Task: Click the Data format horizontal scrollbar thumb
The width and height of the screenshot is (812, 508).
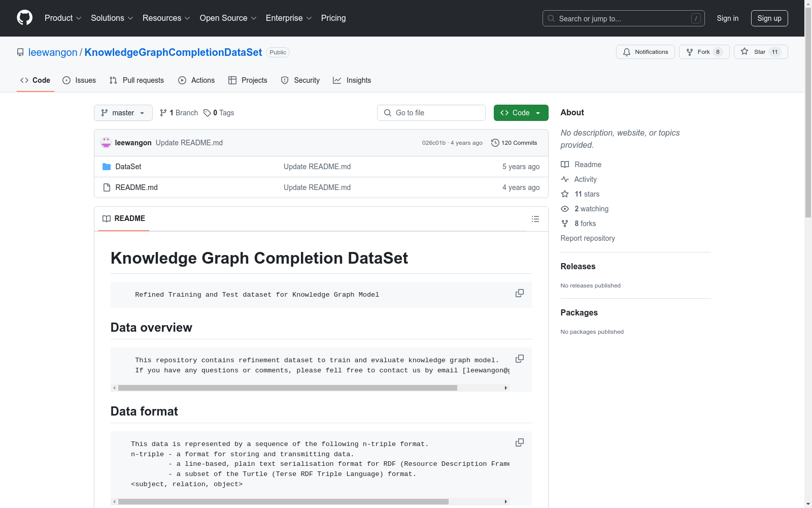Action: [x=283, y=501]
